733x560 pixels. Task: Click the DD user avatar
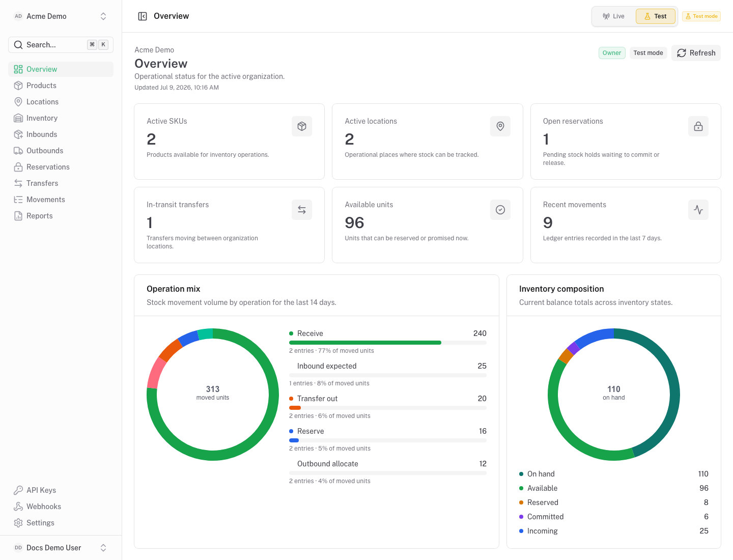[x=18, y=548]
